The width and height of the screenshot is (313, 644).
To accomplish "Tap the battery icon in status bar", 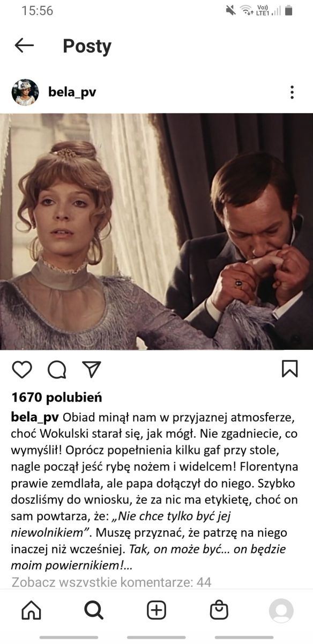I will click(x=289, y=10).
